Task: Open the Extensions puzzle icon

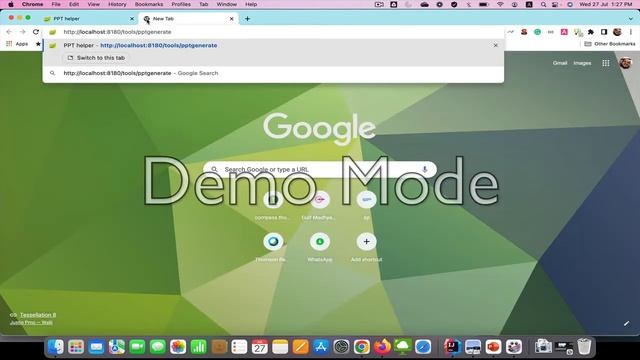Action: coord(591,32)
